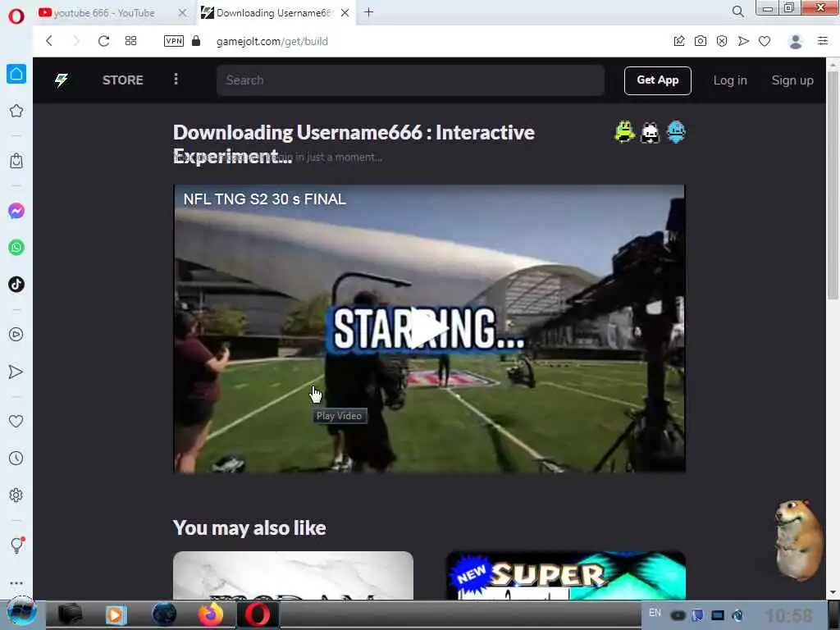Open the sidebar Player
Image resolution: width=840 pixels, height=630 pixels.
click(x=16, y=335)
